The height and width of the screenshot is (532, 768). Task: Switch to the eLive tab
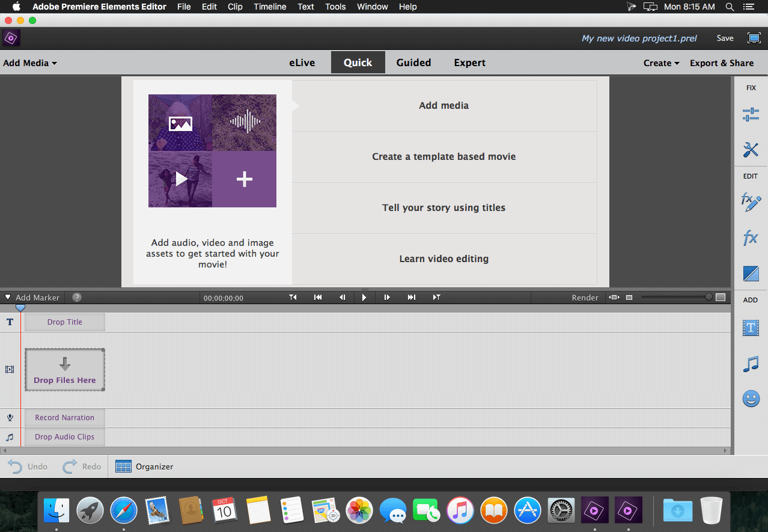click(302, 63)
